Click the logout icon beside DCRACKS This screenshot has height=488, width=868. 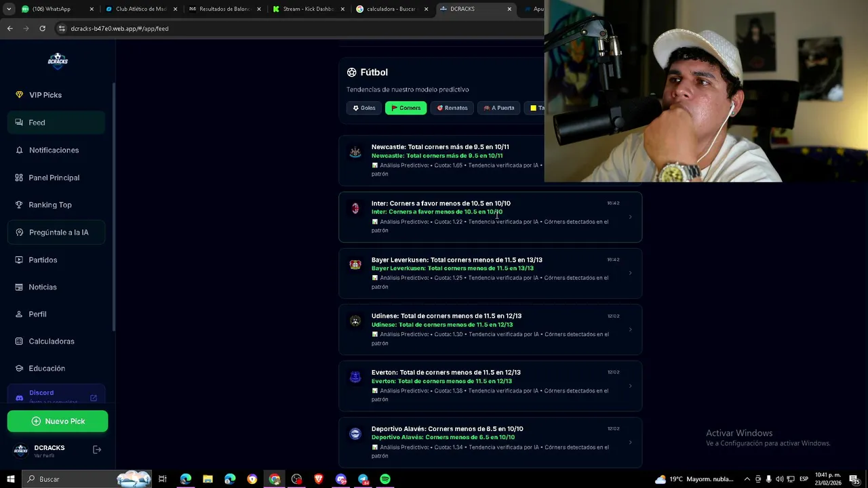tap(97, 449)
